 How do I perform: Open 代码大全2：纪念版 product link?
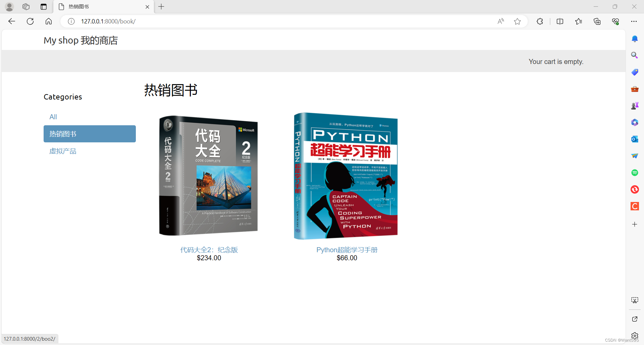click(209, 250)
